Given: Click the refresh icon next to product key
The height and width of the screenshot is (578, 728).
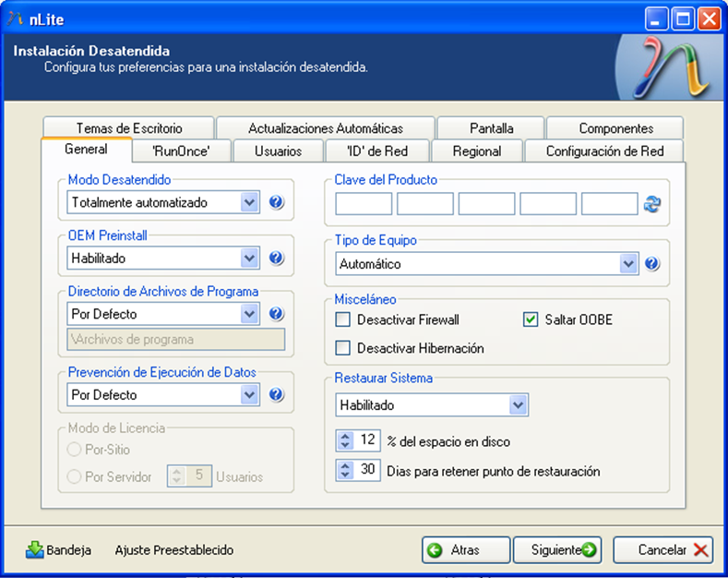Looking at the screenshot, I should pyautogui.click(x=652, y=204).
